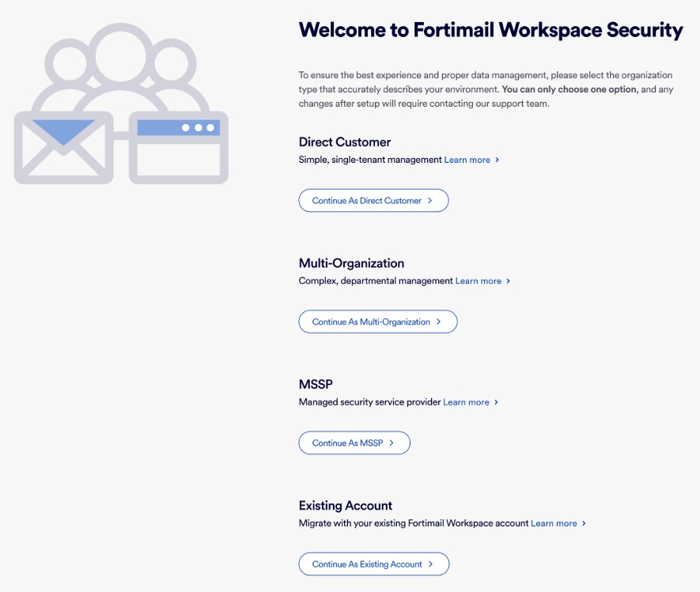Click the envelope icon in the illustration
The height and width of the screenshot is (592, 700).
point(63,147)
